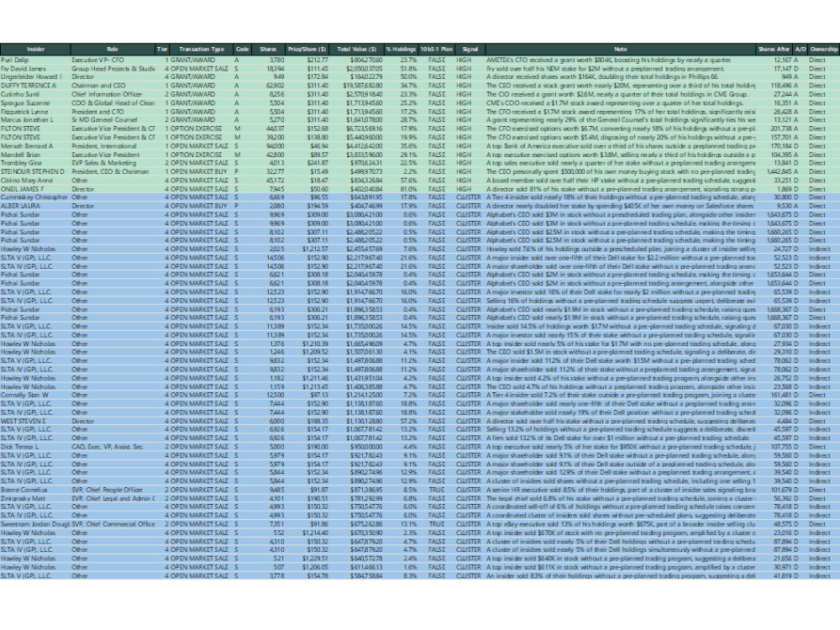Select "TRUE" in the Boone Cornelius row
The image size is (840, 630).
pos(437,490)
